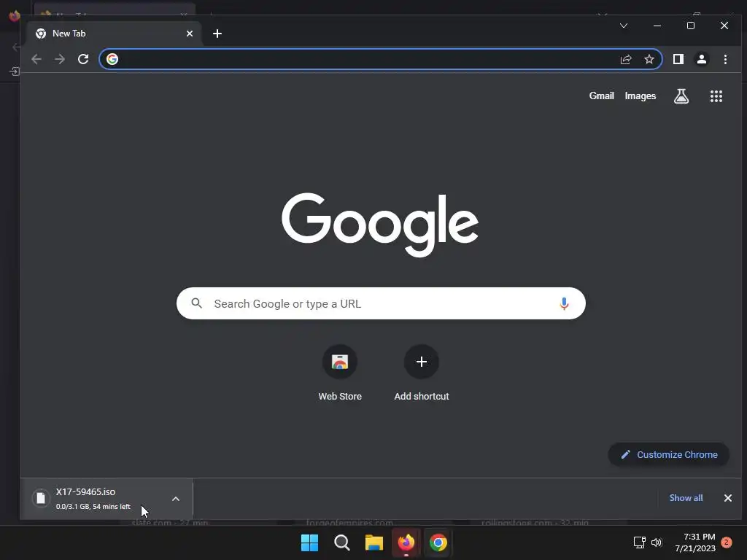Viewport: 747px width, 560px height.
Task: Click the Search Google or type a URL box
Action: [381, 303]
